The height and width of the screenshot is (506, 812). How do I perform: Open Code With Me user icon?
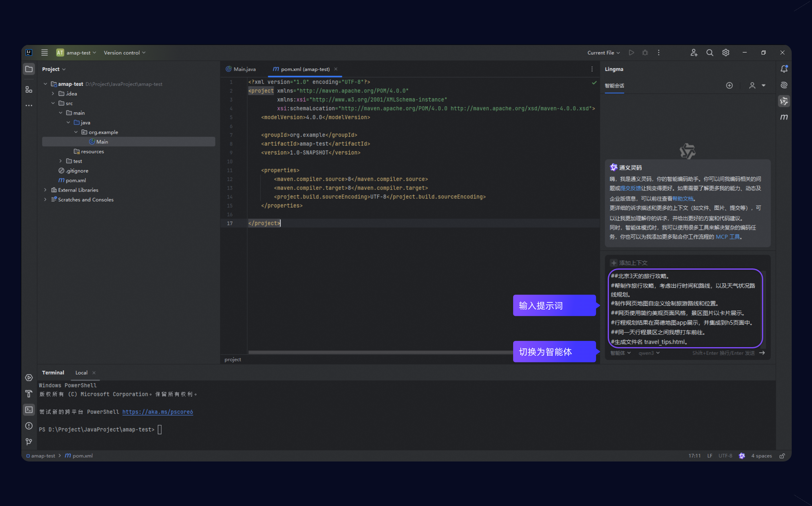tap(694, 52)
